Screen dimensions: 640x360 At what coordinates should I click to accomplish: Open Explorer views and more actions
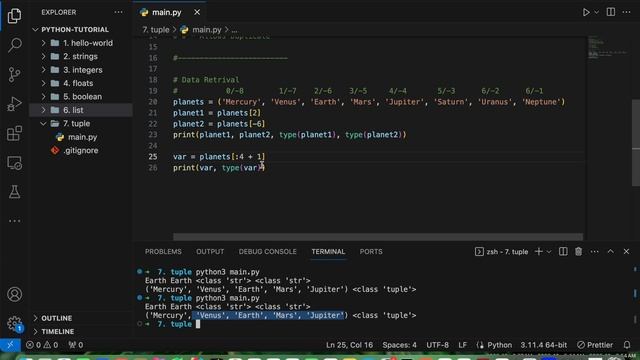pyautogui.click(x=118, y=12)
